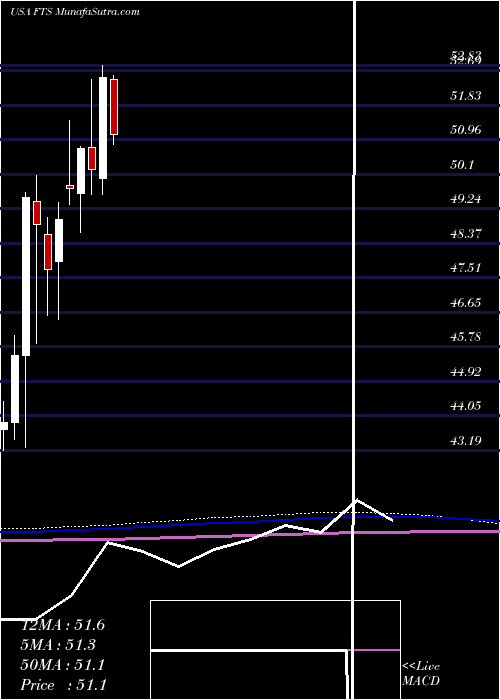This screenshot has height=700, width=500.
Task: Select the 46.65 price level label
Action: 466,302
